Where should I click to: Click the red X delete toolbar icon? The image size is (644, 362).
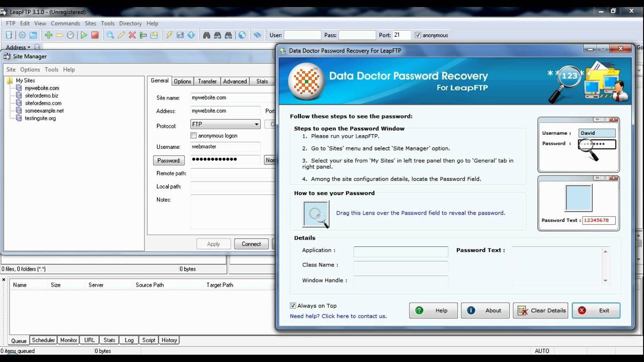[x=132, y=35]
